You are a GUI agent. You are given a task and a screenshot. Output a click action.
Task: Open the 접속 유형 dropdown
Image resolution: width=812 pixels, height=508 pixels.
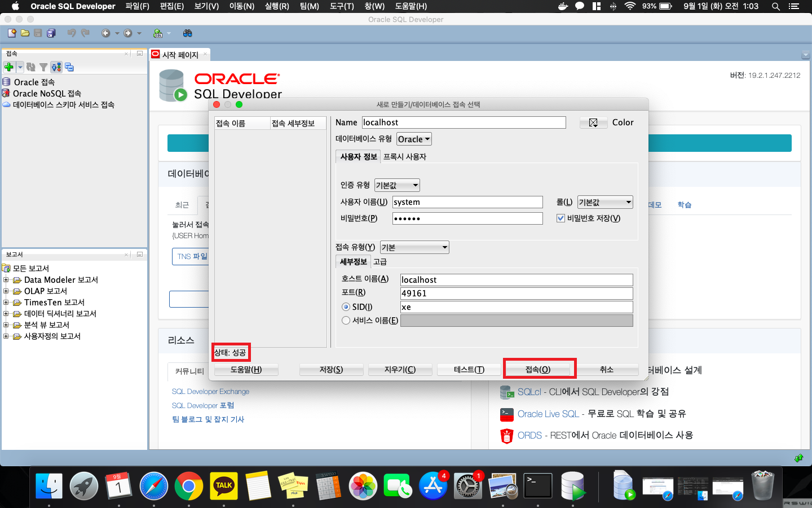tap(414, 247)
